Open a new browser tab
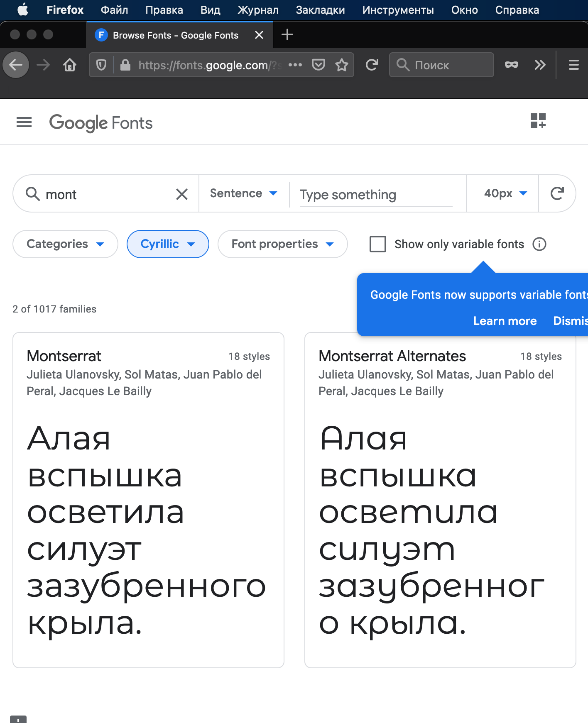The image size is (588, 723). [x=287, y=35]
